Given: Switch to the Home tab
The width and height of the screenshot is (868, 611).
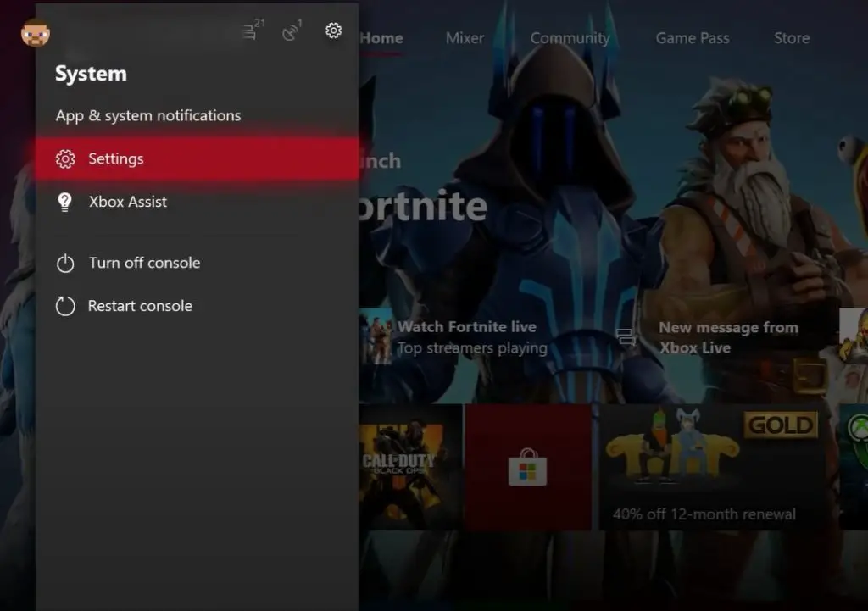Looking at the screenshot, I should point(381,38).
